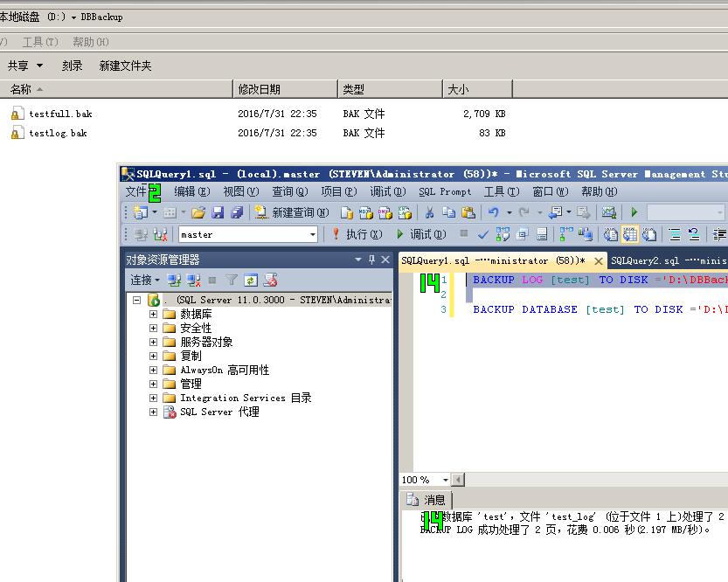Click Comment Out Selected Lines icon
This screenshot has height=582, width=728.
pos(675,234)
